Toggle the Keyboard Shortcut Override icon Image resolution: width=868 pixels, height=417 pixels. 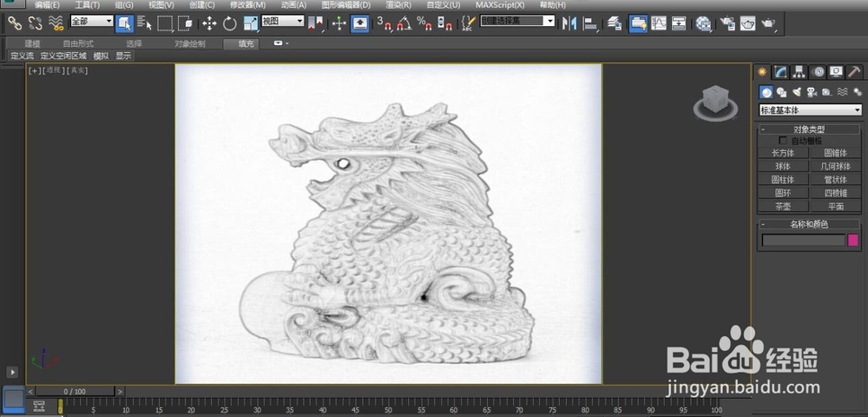[360, 23]
